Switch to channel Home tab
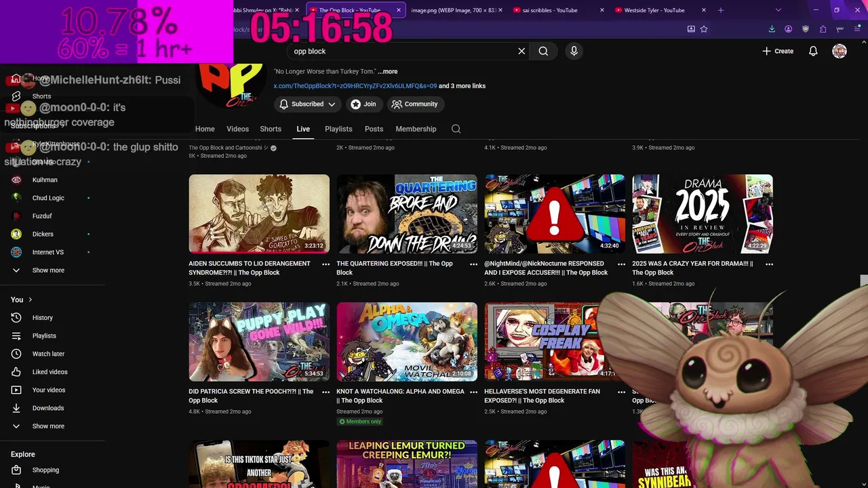Viewport: 868px width, 488px height. [205, 129]
